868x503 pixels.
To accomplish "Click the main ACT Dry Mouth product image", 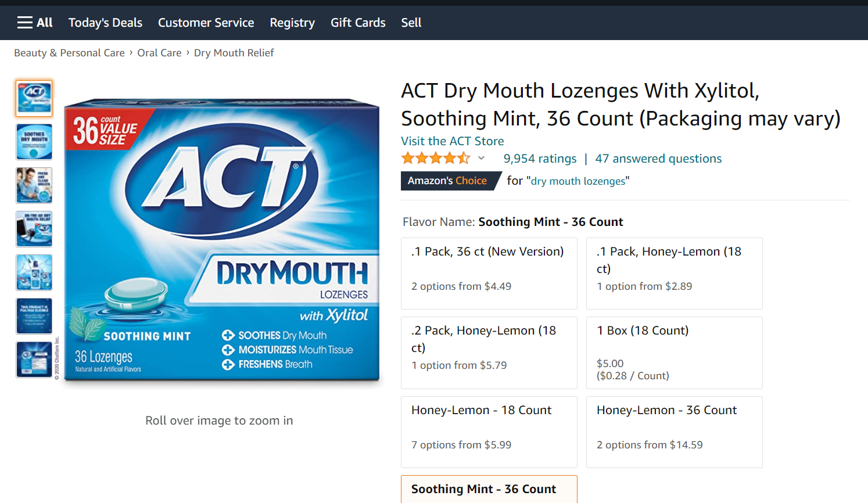I will tap(221, 240).
